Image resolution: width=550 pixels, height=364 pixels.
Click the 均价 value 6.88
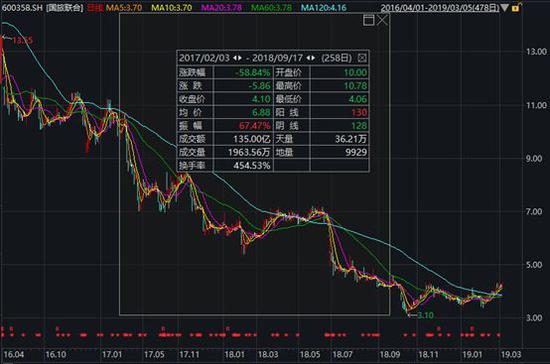[x=261, y=113]
